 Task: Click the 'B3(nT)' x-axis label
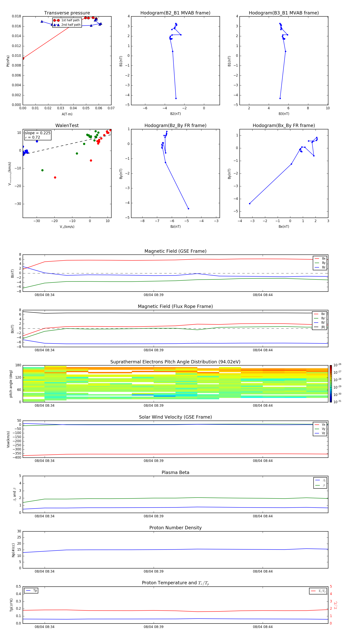click(284, 114)
